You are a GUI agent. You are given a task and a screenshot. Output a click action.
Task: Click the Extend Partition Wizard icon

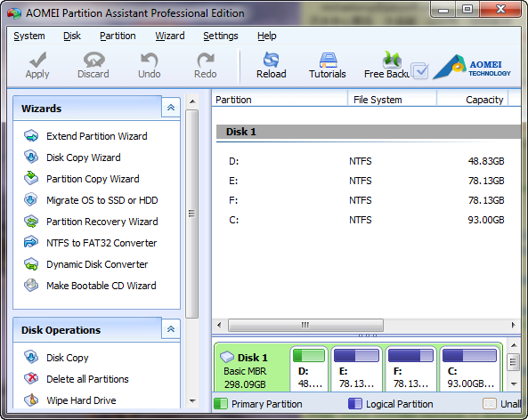click(x=31, y=136)
